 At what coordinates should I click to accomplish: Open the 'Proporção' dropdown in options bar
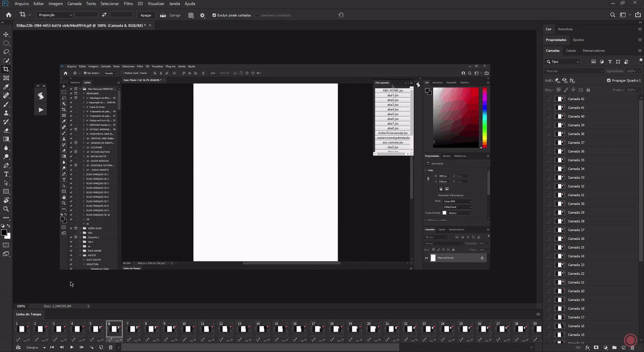55,15
